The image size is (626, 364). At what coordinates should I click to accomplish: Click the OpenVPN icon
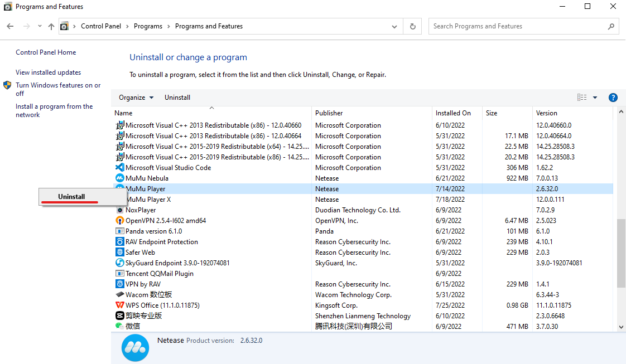119,221
